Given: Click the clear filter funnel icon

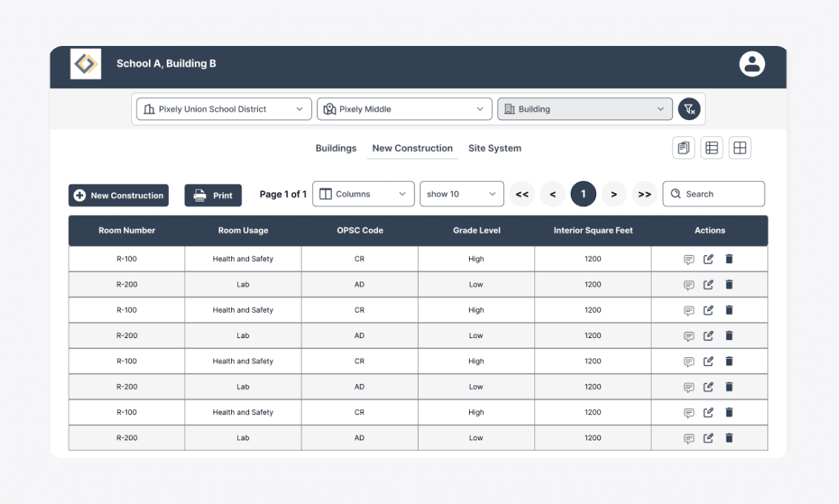Looking at the screenshot, I should click(x=689, y=109).
